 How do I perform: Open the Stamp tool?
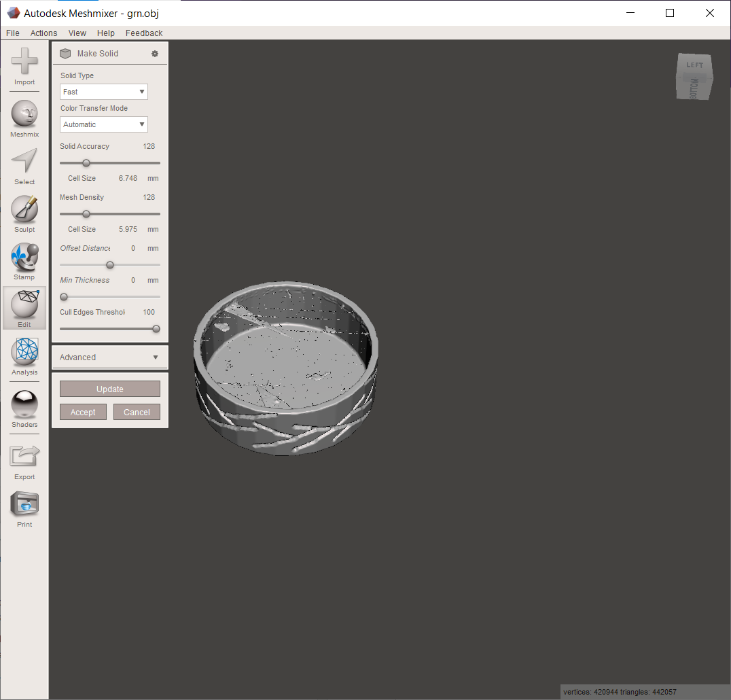click(24, 262)
